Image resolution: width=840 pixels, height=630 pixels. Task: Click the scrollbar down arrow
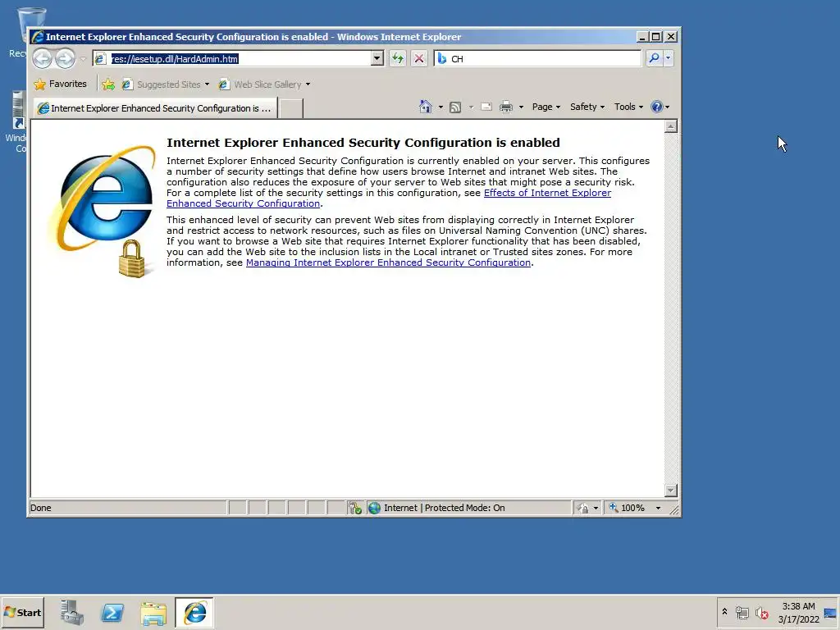coord(671,491)
